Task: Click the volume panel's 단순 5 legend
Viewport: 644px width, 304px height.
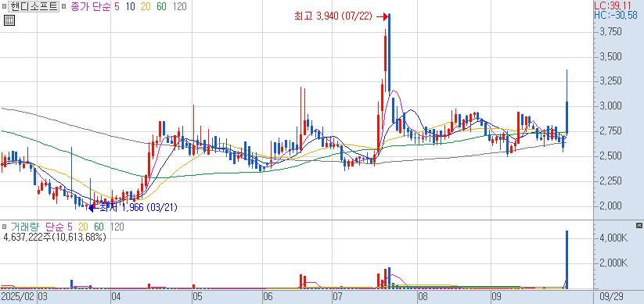Action: (x=59, y=227)
